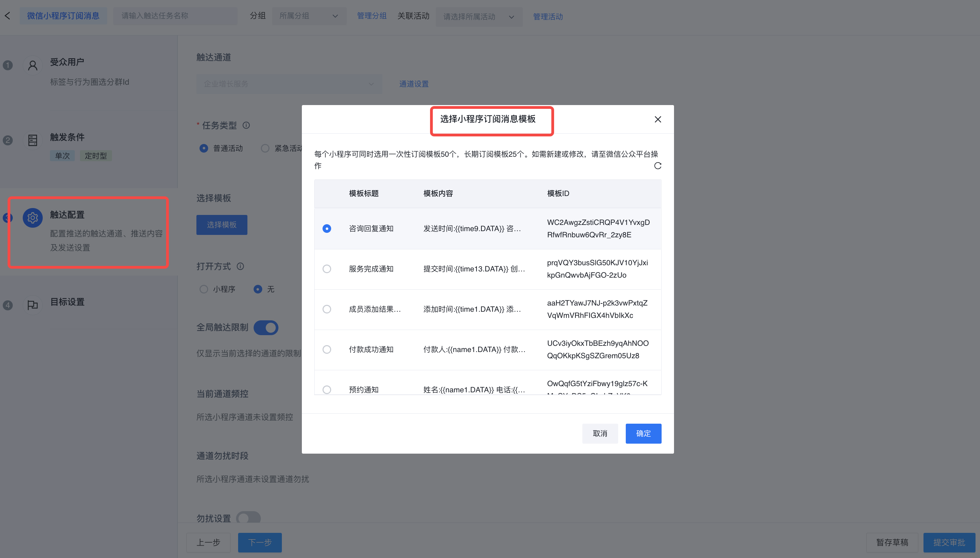This screenshot has height=558, width=980.
Task: Expand the 企业增长服务 channel dropdown
Action: 289,84
